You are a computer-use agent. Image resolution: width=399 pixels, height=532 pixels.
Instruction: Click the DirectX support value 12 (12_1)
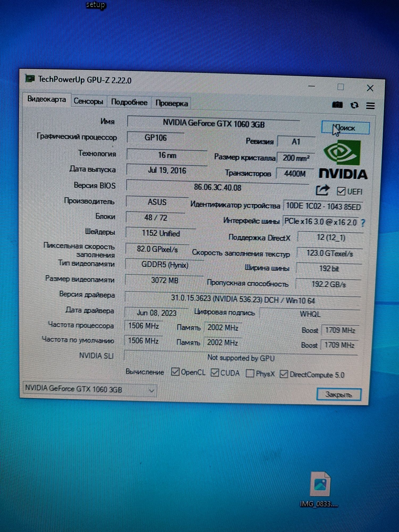(x=331, y=237)
